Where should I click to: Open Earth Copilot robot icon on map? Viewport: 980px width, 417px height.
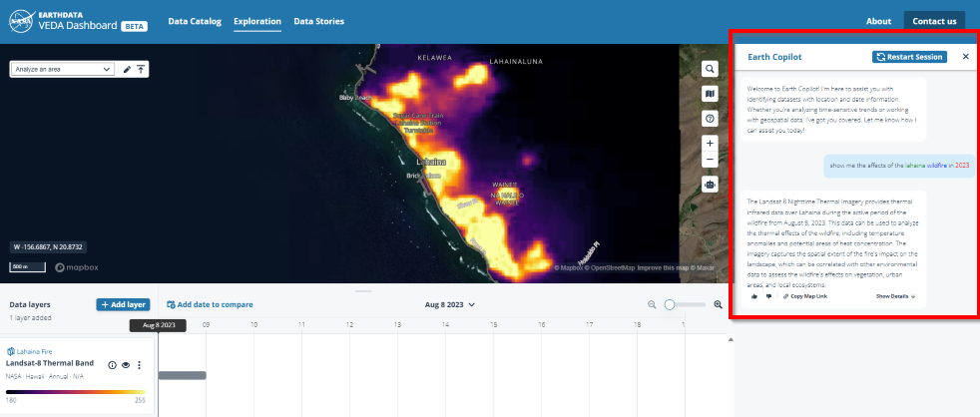[x=710, y=184]
